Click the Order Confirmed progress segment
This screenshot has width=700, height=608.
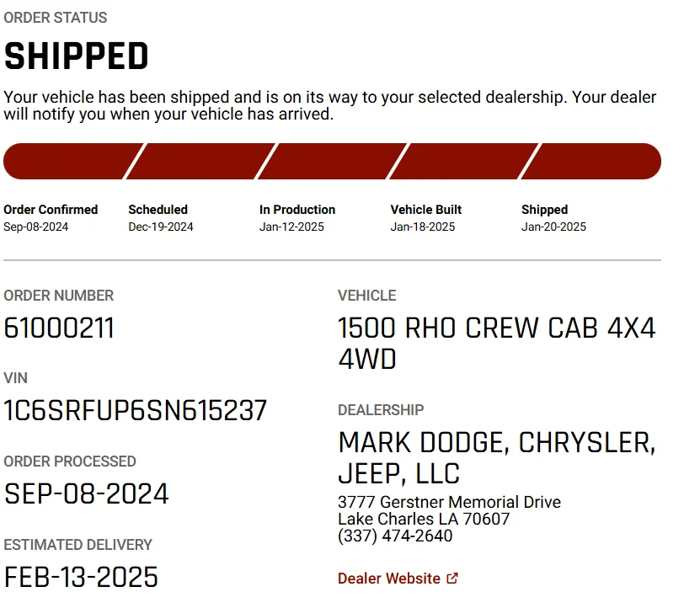[72, 161]
